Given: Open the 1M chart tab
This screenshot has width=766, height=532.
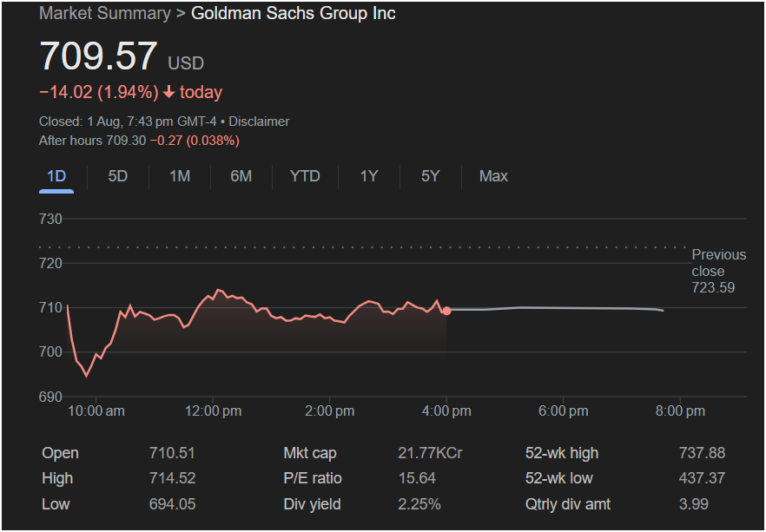Looking at the screenshot, I should coord(180,176).
